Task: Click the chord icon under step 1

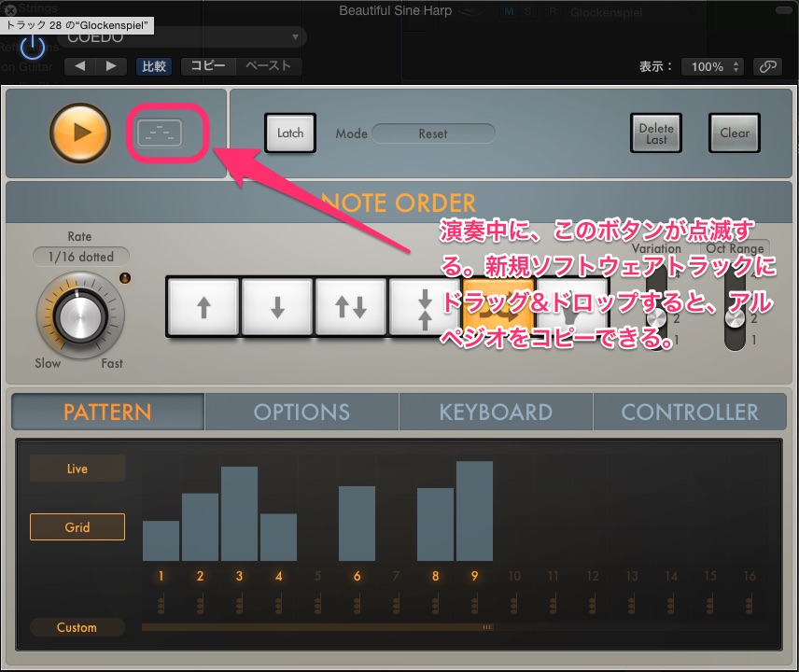Action: [161, 604]
